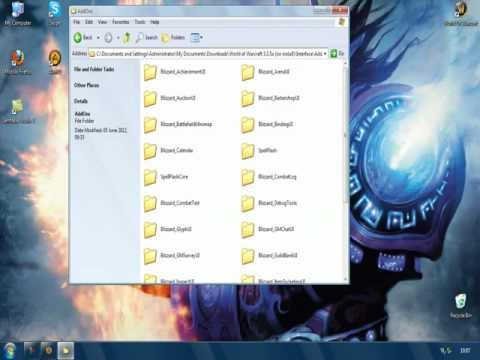Select the Blizzard_AuctionUI folder
The width and height of the screenshot is (480, 360).
170,98
